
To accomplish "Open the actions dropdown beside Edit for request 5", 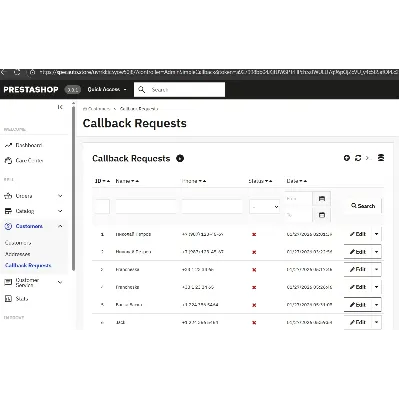I will (376, 305).
